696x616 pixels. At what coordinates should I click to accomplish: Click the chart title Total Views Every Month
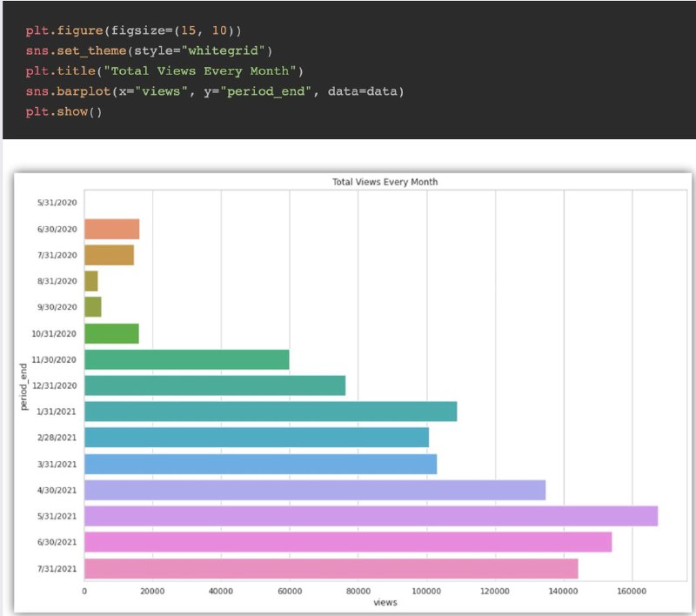point(385,182)
